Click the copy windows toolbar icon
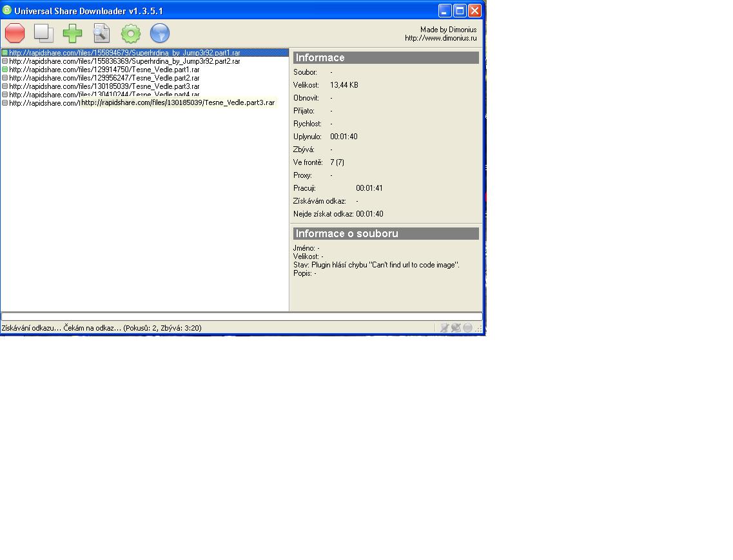The width and height of the screenshot is (733, 560). click(43, 34)
